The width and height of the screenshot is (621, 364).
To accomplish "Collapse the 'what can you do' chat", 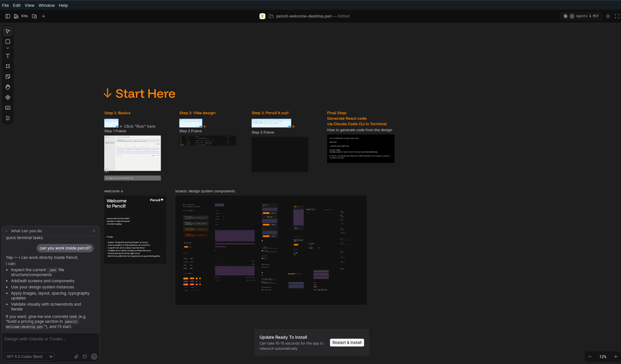I will [x=6, y=231].
